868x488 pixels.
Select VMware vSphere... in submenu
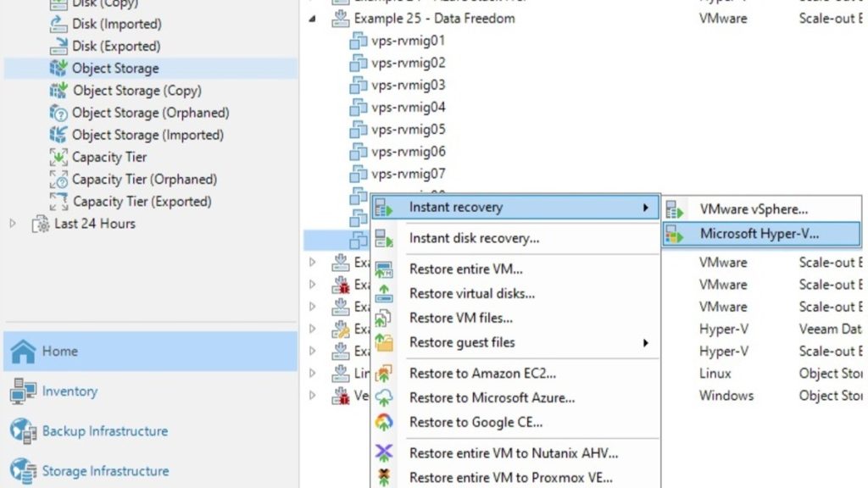click(x=762, y=210)
